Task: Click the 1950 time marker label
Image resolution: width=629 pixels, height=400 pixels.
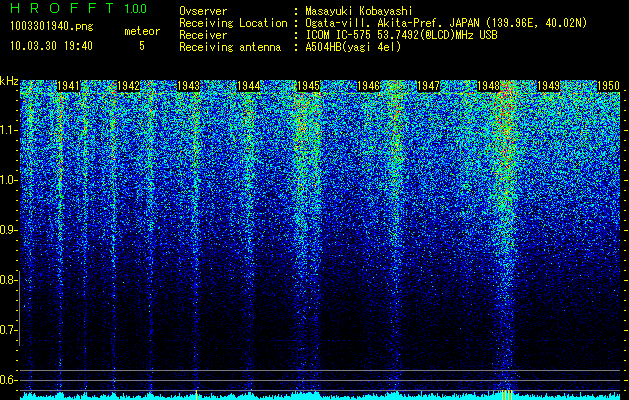Action: (x=609, y=86)
